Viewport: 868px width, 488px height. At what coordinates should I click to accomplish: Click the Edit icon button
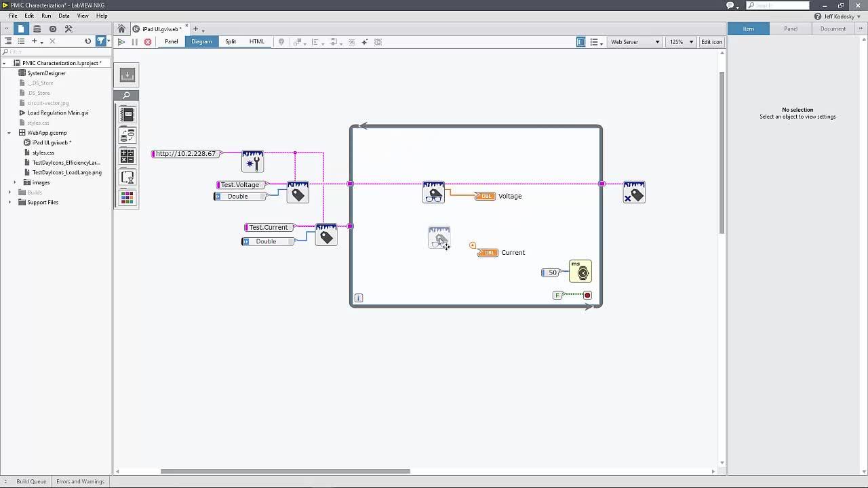point(711,41)
